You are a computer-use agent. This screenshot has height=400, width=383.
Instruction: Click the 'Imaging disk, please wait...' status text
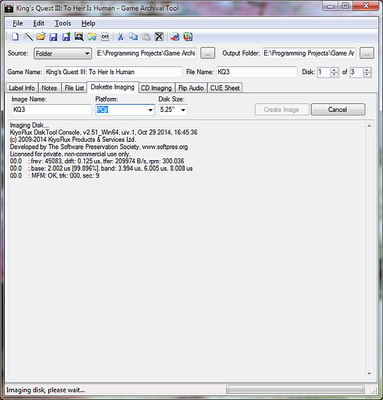click(45, 390)
